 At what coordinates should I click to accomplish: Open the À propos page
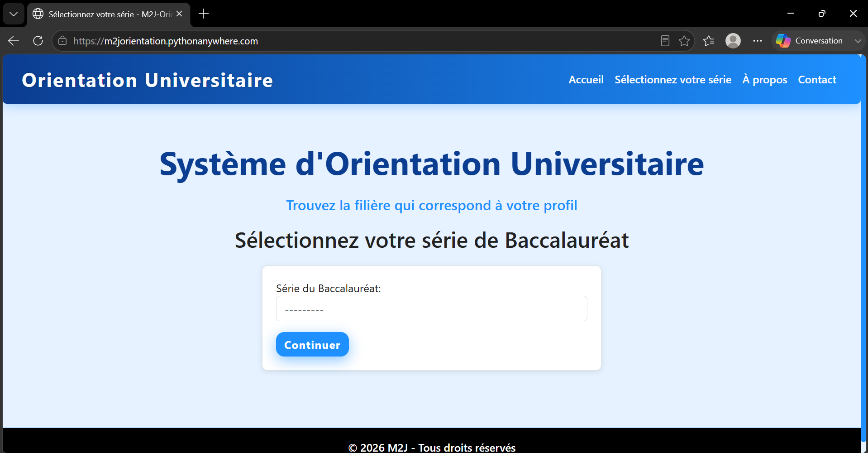[765, 80]
